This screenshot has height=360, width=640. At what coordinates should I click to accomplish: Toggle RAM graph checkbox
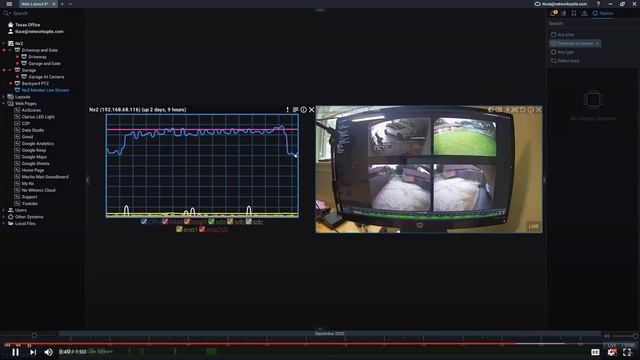(165, 222)
